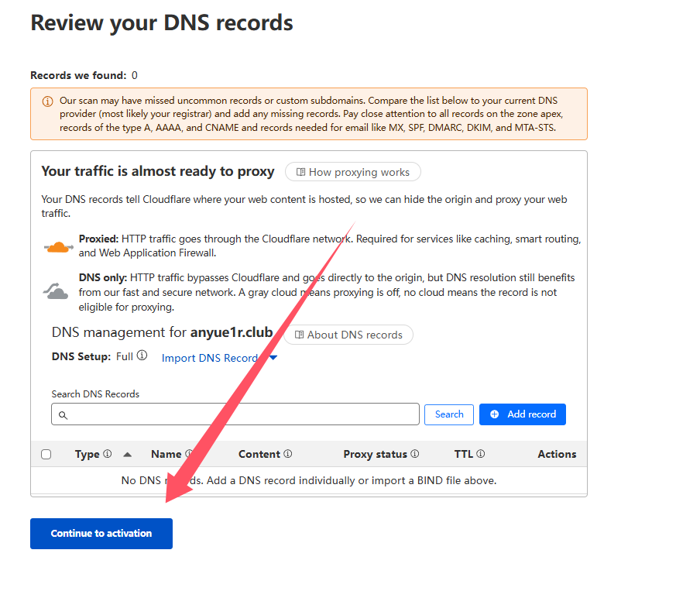Click the orange Proxied cloud icon
The width and height of the screenshot is (700, 598).
59,246
